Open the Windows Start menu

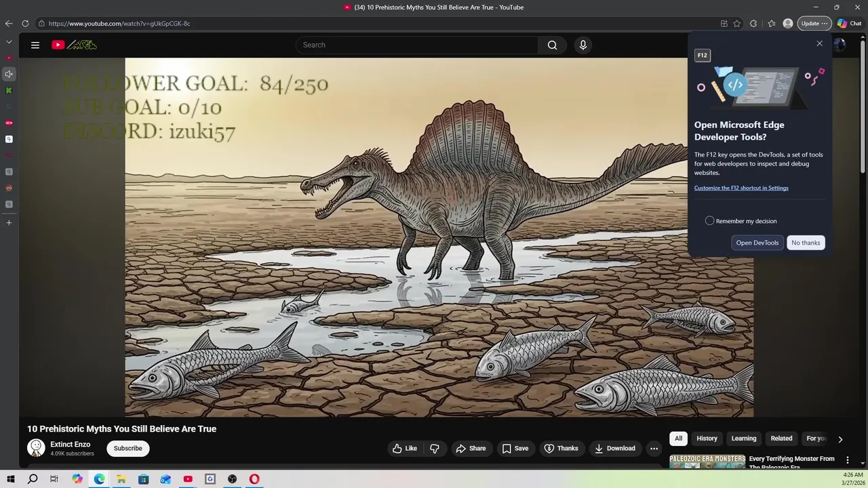(11, 479)
